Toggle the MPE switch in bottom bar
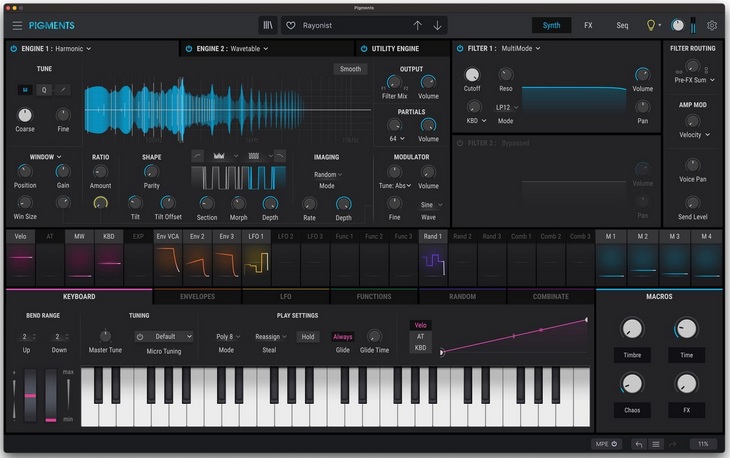The width and height of the screenshot is (730, 458). tap(607, 444)
